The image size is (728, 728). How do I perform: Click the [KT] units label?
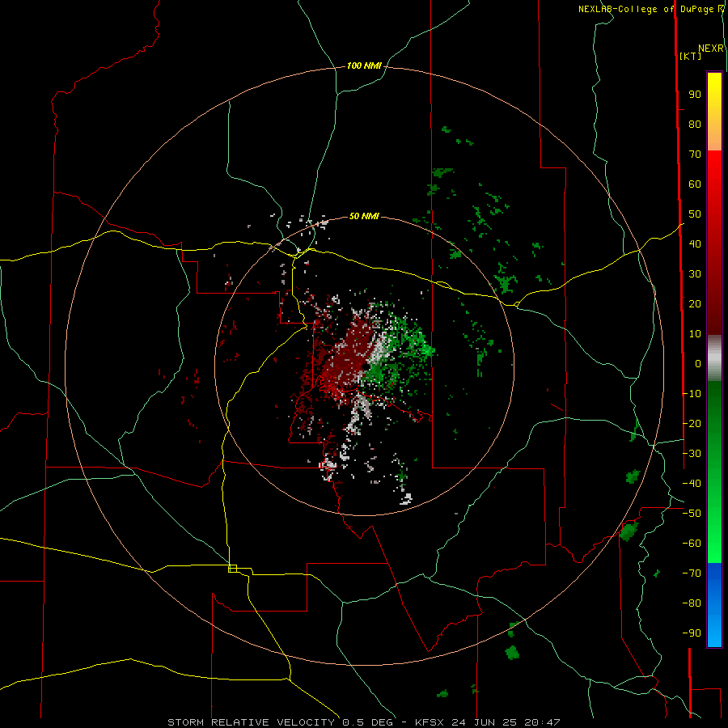[691, 56]
